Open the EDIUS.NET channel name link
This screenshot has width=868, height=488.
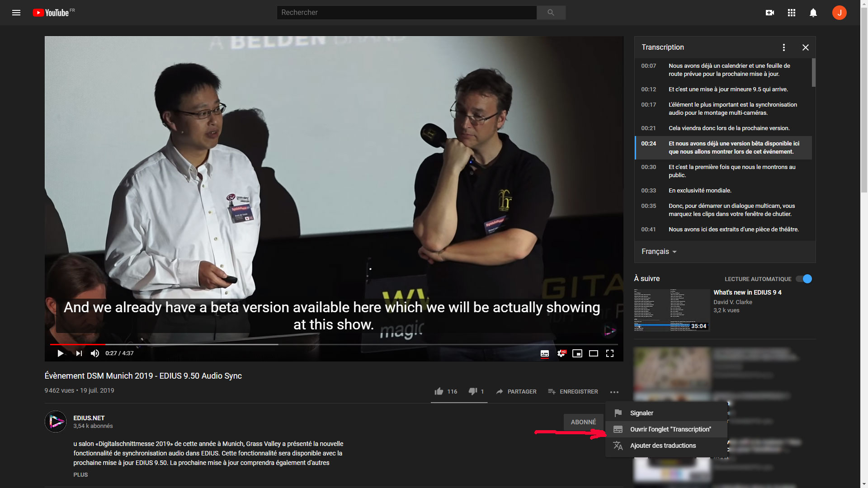[89, 418]
